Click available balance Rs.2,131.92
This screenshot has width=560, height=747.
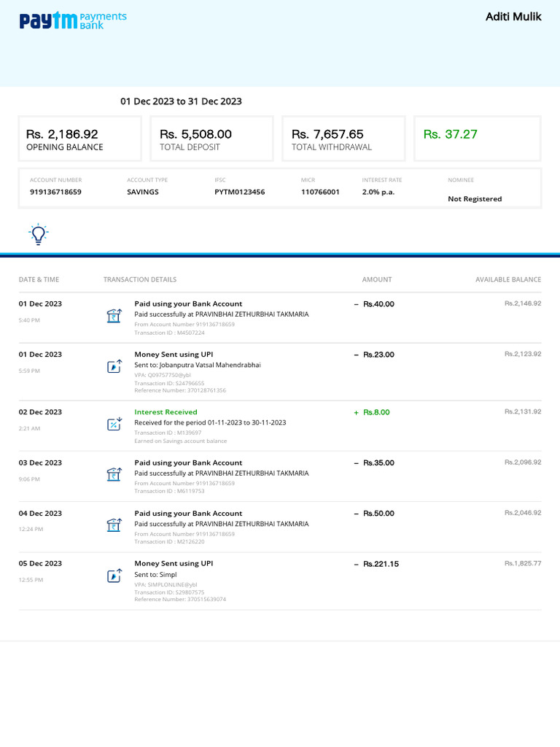pyautogui.click(x=523, y=411)
